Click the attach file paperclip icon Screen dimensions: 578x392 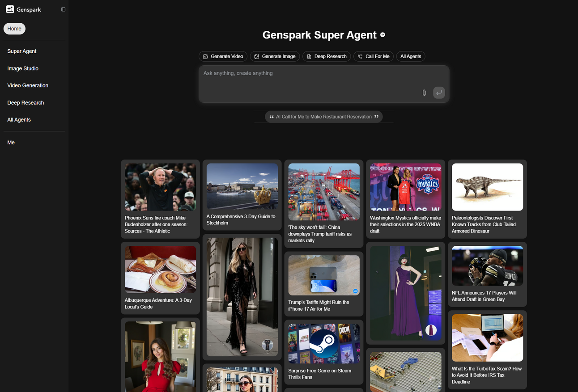pos(424,93)
